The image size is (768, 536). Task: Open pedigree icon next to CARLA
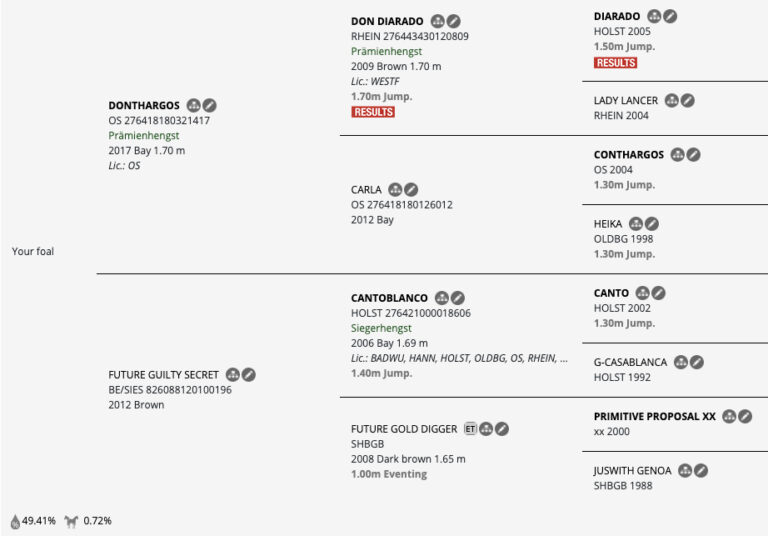(395, 189)
